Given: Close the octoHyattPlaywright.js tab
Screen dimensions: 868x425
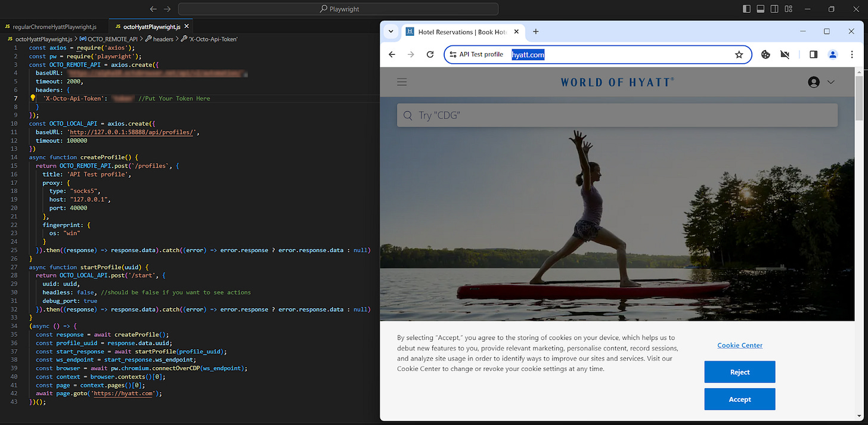Looking at the screenshot, I should coord(187,27).
